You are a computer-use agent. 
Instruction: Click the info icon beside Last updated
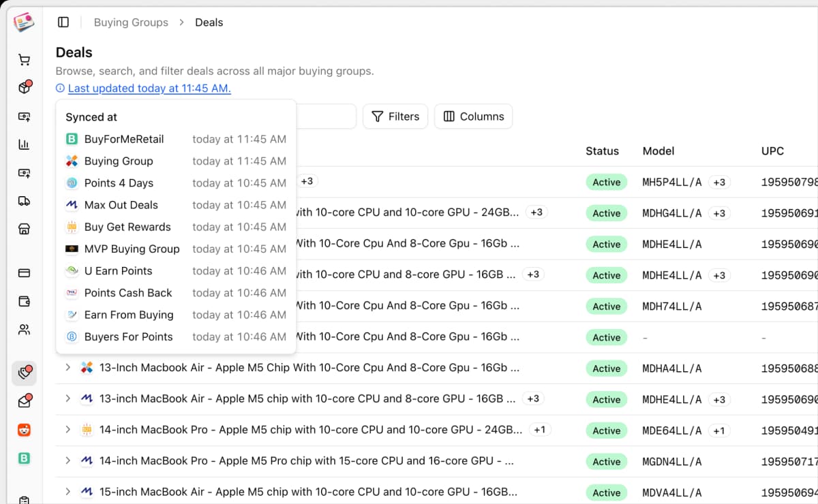60,89
